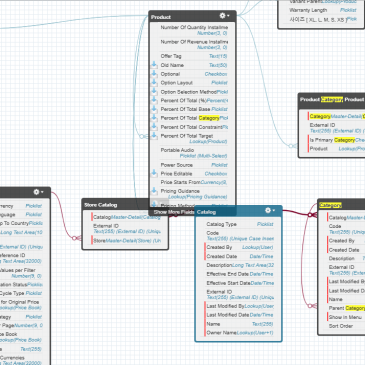Viewport: 365px width, 365px height.
Task: Click Show More Fields on Product
Action: [174, 212]
